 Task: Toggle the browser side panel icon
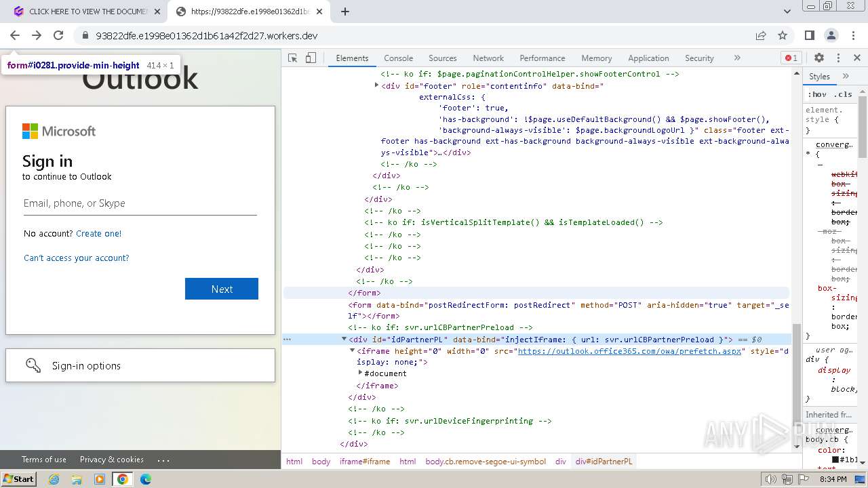pos(810,35)
